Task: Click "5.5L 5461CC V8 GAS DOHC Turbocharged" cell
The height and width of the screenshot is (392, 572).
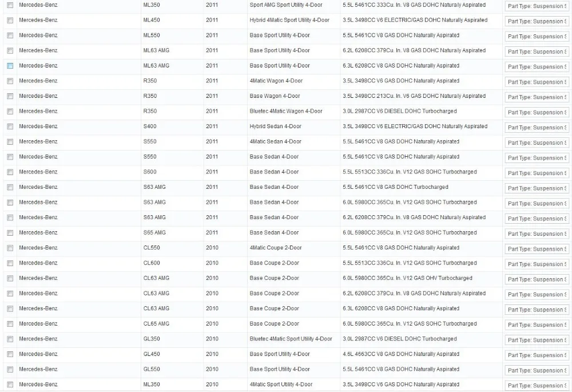Action: click(395, 187)
